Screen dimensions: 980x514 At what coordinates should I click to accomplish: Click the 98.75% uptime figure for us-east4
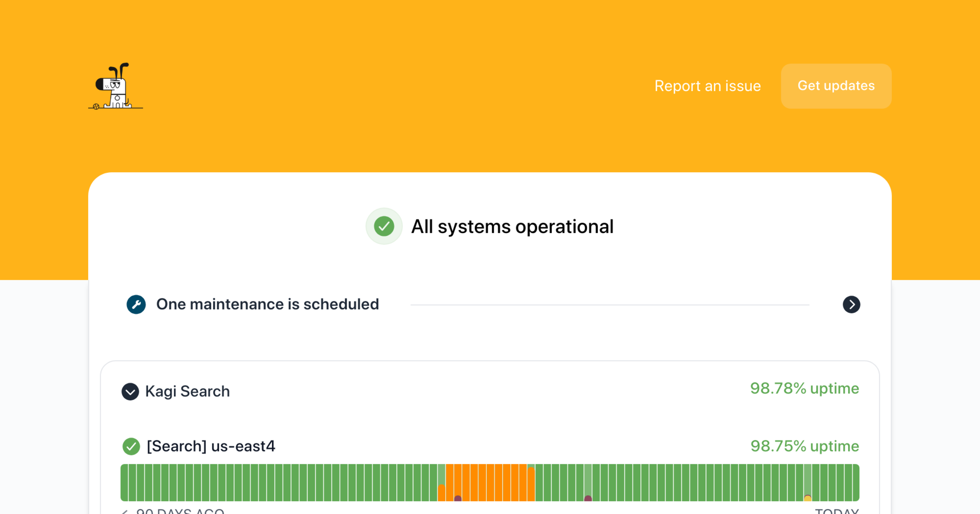pyautogui.click(x=804, y=446)
